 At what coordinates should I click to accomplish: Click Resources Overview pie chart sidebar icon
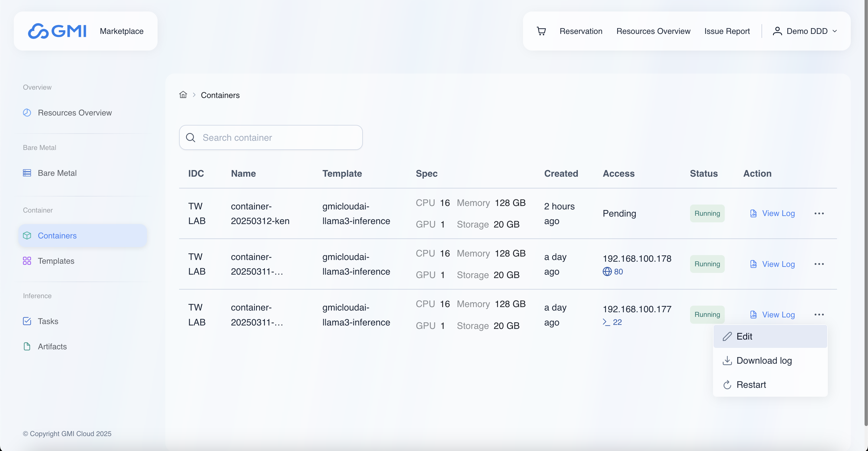27,112
